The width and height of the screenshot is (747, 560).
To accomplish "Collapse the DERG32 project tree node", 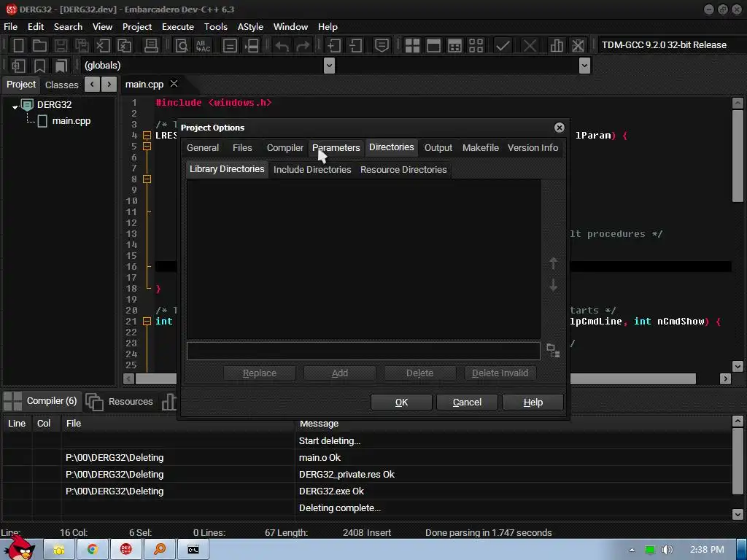I will (x=15, y=106).
